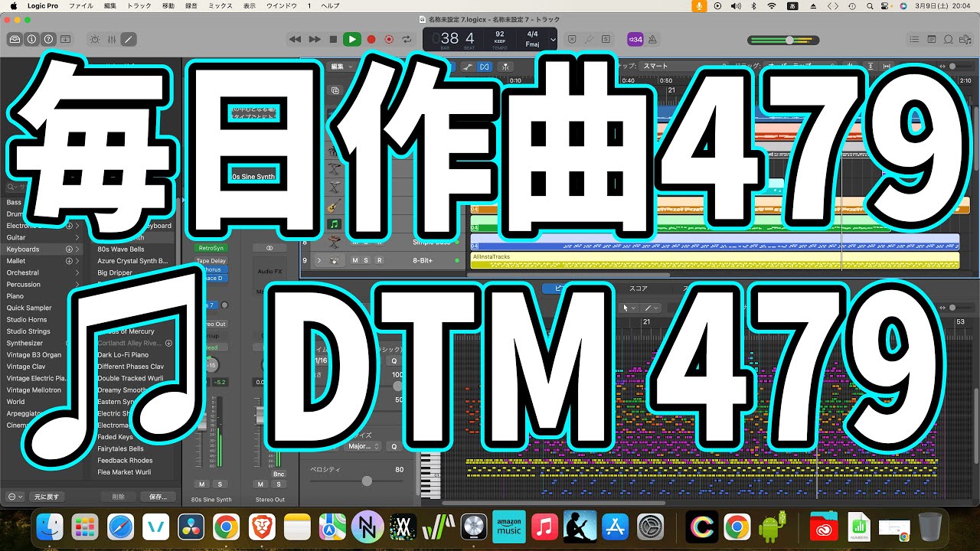Image resolution: width=980 pixels, height=551 pixels.
Task: Toggle the Flex view icon in tracks menu bar
Action: point(485,67)
